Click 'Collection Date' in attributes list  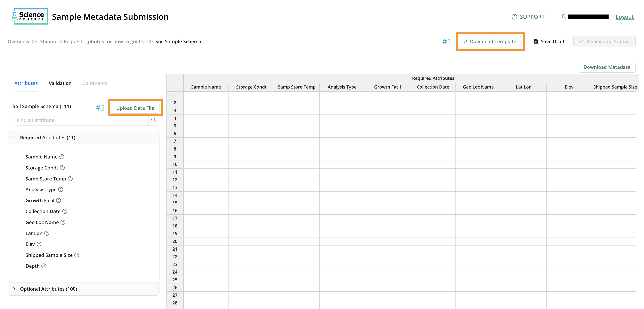43,212
